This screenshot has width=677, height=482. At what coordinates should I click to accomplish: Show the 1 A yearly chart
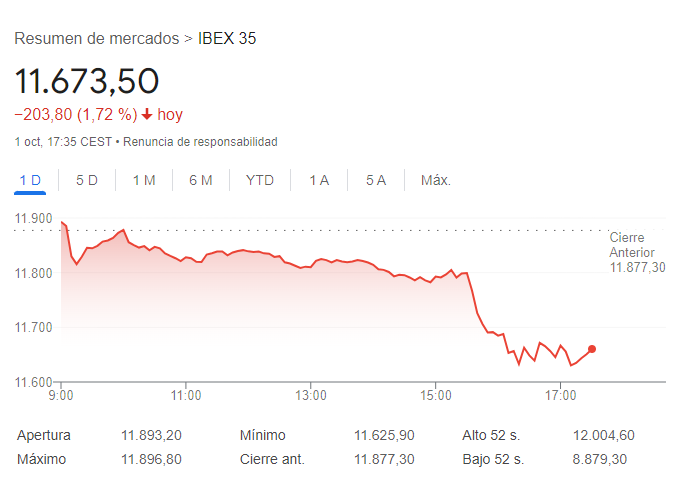coord(319,180)
